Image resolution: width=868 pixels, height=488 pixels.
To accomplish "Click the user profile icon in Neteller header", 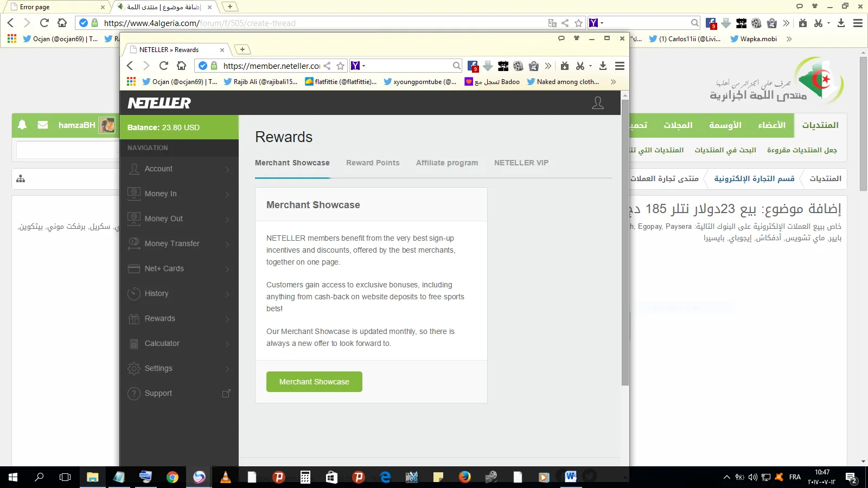I will click(x=597, y=103).
